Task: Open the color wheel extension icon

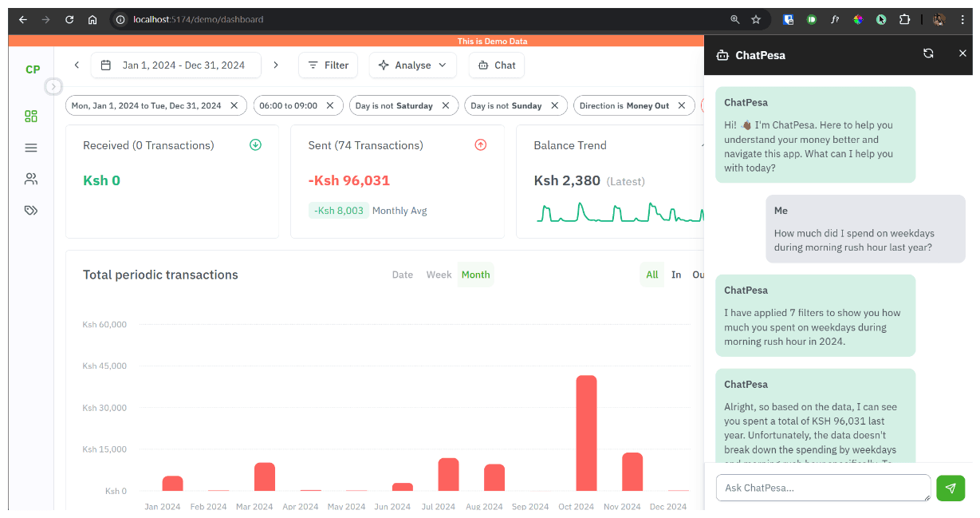Action: pos(858,19)
